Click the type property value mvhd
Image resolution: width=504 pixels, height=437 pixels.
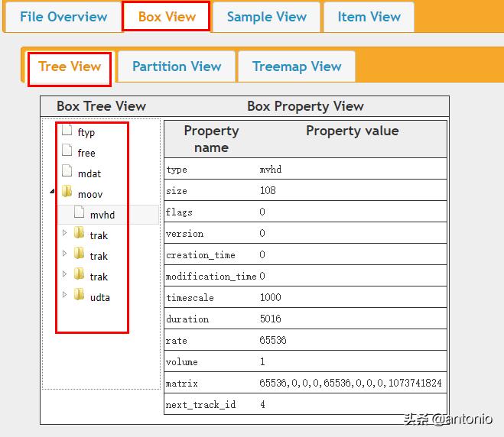(270, 169)
